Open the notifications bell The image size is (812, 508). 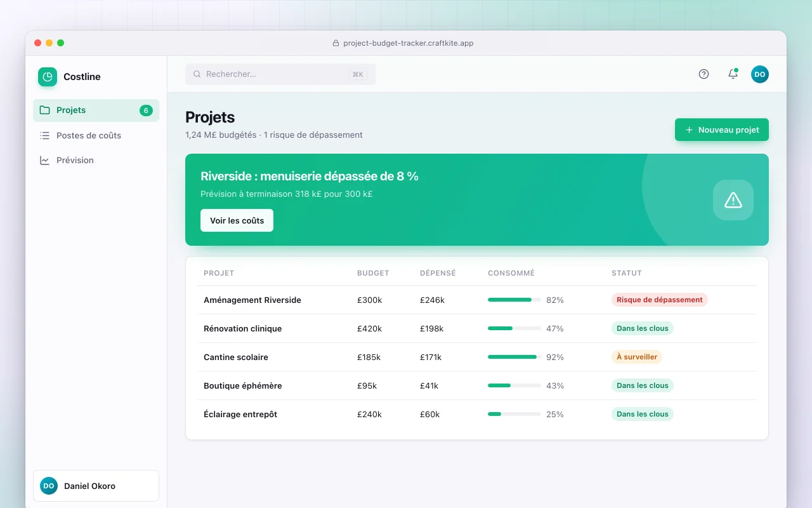(x=733, y=74)
